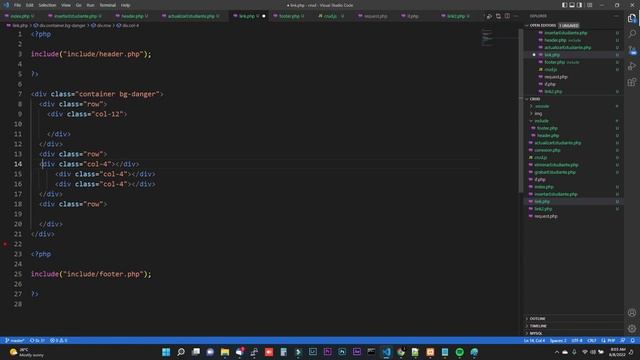Click the minimap code overview

[487, 38]
